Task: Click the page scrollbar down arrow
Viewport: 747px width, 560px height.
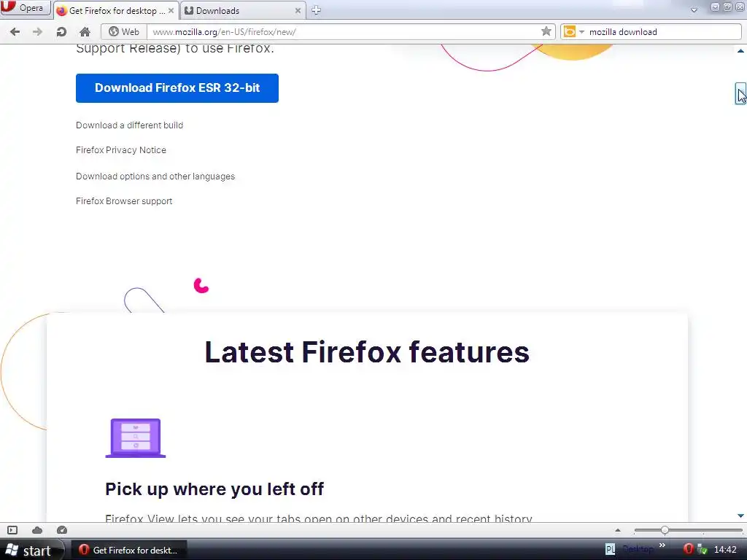Action: click(x=740, y=516)
